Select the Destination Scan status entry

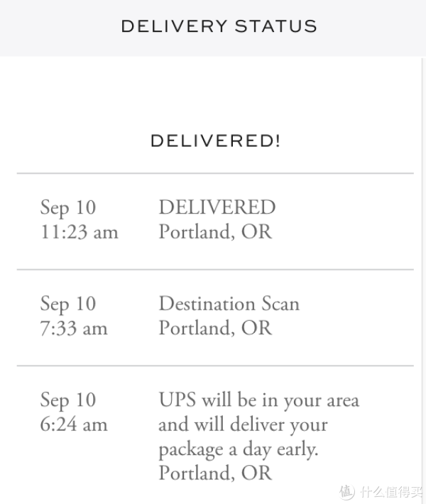pos(229,304)
